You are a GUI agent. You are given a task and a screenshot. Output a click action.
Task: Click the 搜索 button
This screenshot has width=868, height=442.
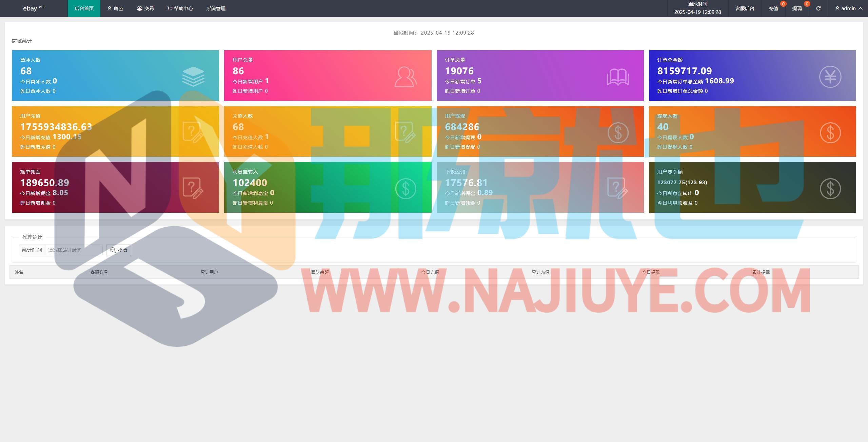119,250
